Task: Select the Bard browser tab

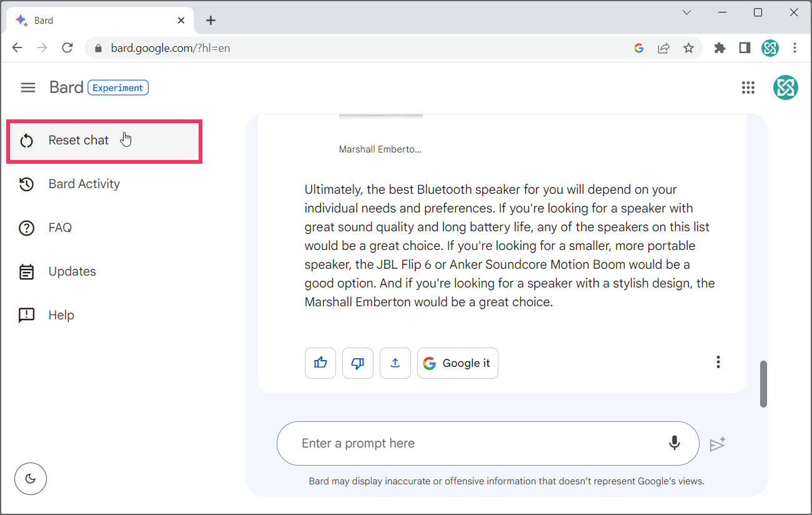Action: pos(100,21)
